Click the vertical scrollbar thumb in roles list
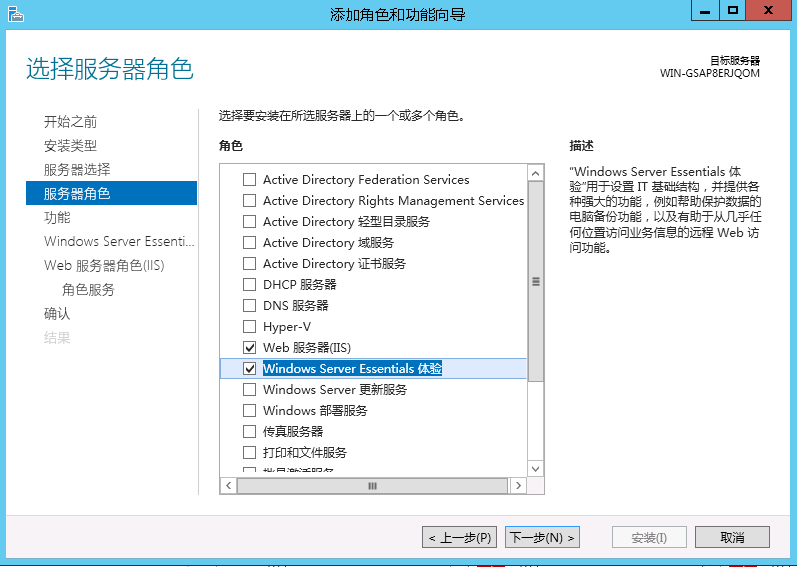797x567 pixels. (x=535, y=281)
